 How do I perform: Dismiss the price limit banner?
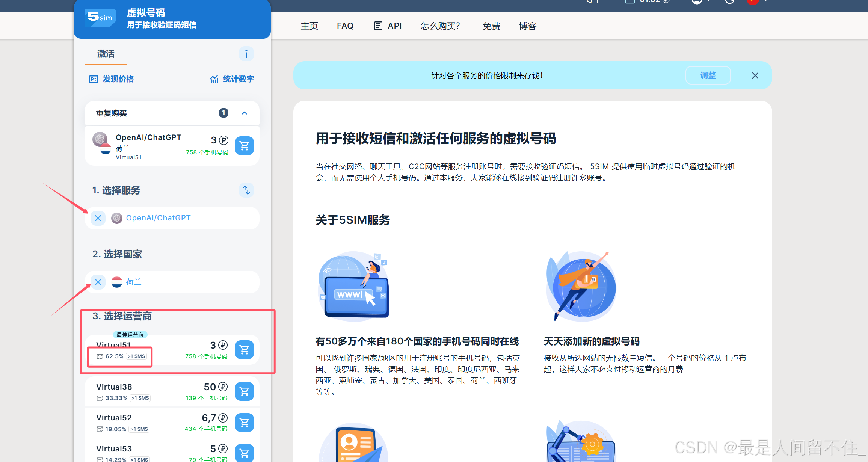(x=755, y=75)
